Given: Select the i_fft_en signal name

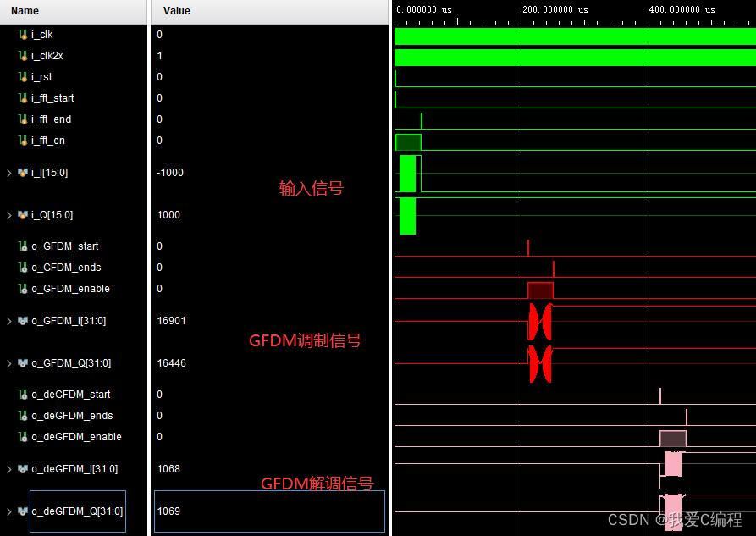Looking at the screenshot, I should [47, 141].
